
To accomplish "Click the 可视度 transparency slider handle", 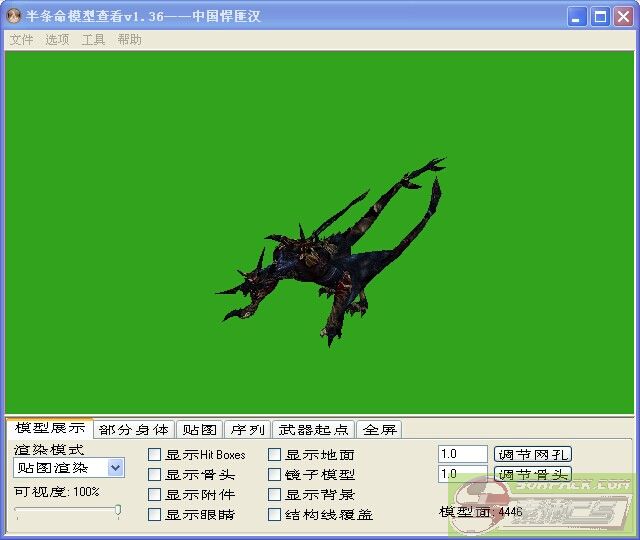I will tap(118, 510).
